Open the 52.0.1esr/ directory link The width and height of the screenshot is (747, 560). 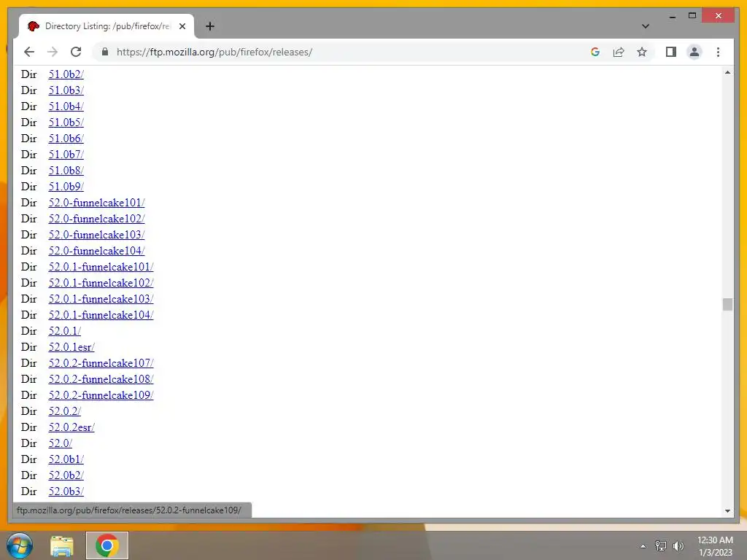pos(71,347)
